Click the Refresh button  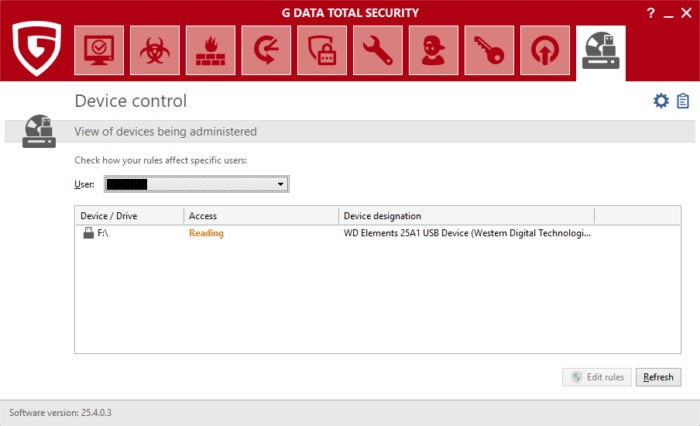[658, 377]
